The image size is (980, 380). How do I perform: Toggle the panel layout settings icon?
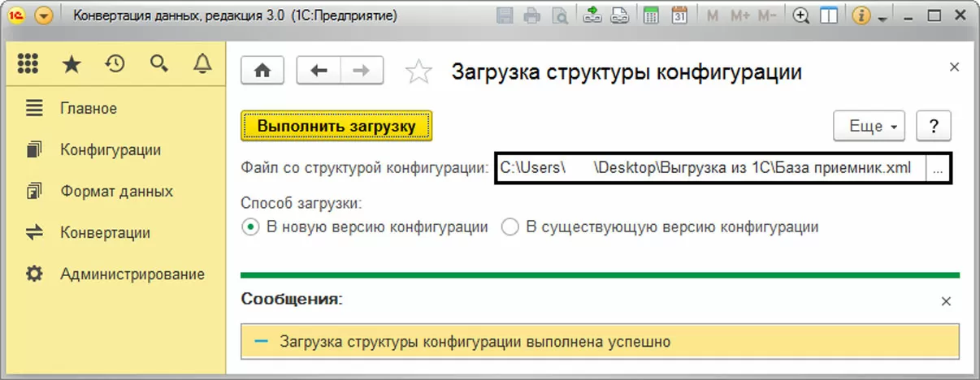coord(829,15)
